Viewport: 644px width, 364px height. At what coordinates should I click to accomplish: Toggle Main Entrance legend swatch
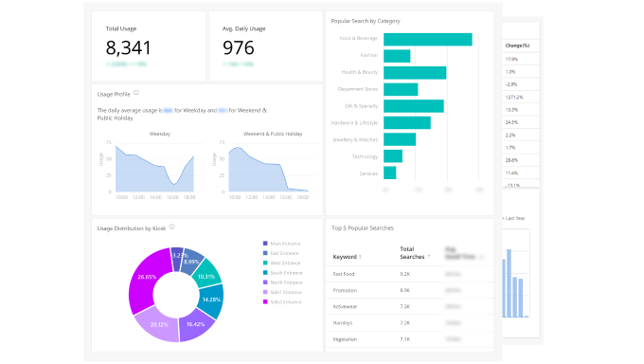(x=265, y=244)
